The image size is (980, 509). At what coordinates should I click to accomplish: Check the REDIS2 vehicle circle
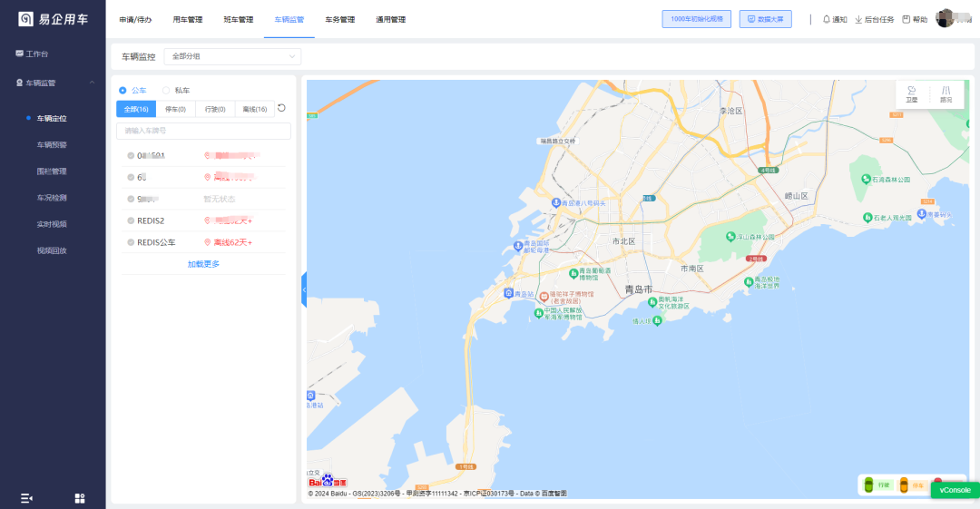[131, 220]
